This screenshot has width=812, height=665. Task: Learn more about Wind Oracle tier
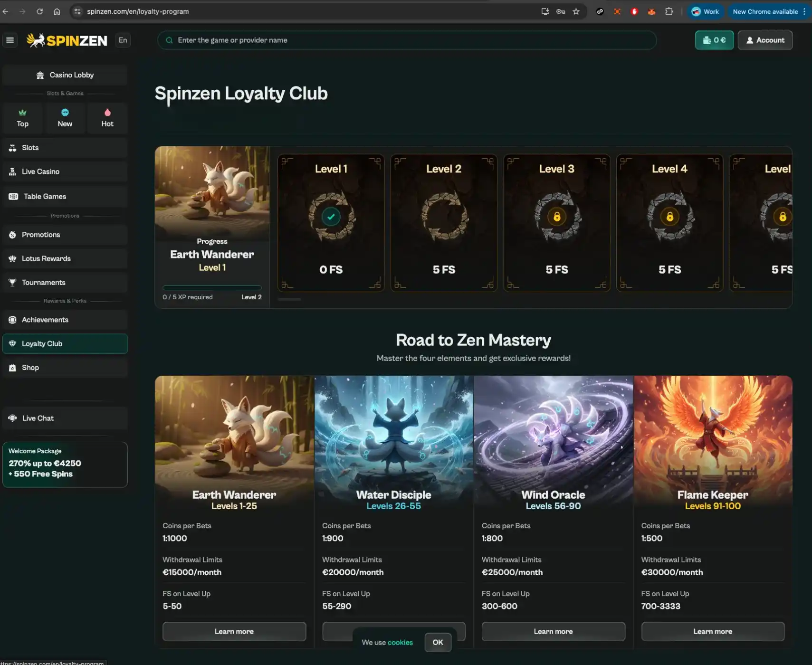pyautogui.click(x=554, y=632)
